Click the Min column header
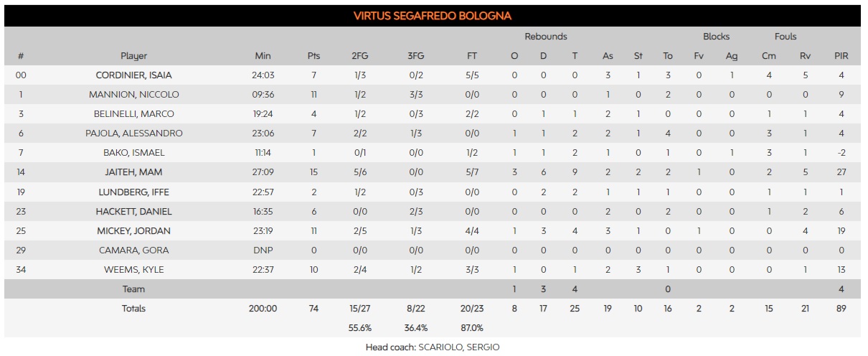Image resolution: width=868 pixels, height=356 pixels. point(263,56)
